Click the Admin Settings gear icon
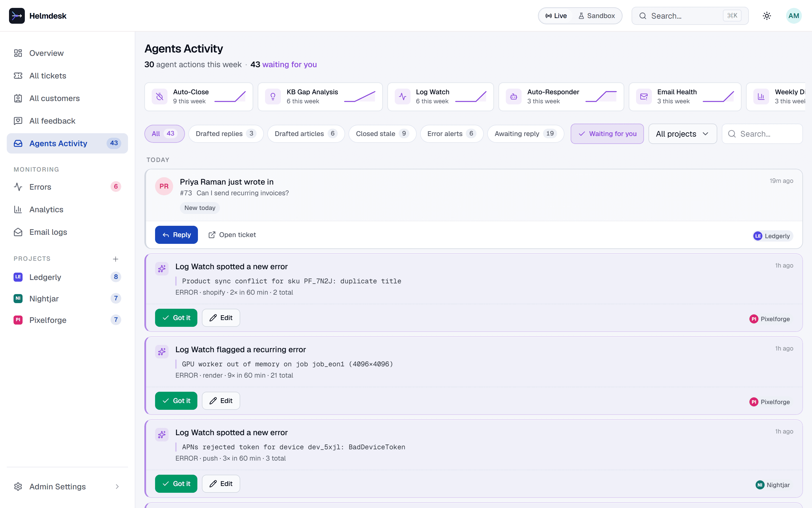812x508 pixels. pos(18,487)
